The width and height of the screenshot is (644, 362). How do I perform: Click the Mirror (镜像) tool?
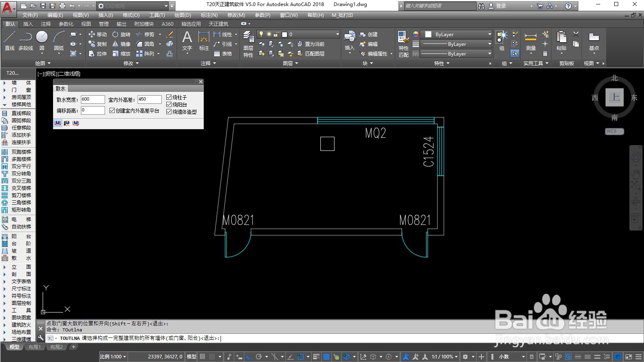point(121,44)
